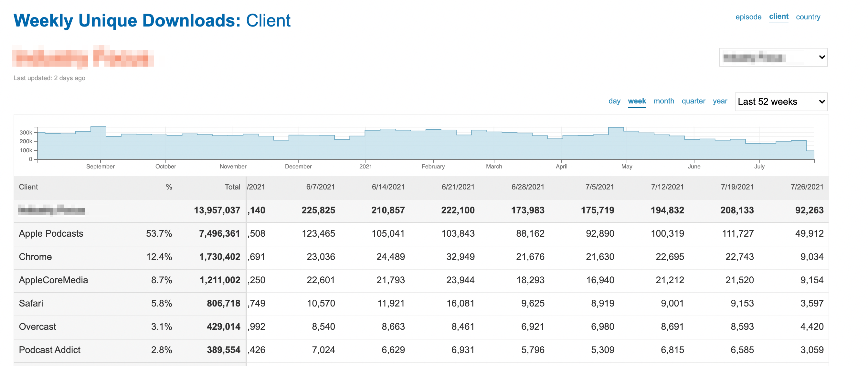Select the Apple Podcasts row

[x=51, y=233]
